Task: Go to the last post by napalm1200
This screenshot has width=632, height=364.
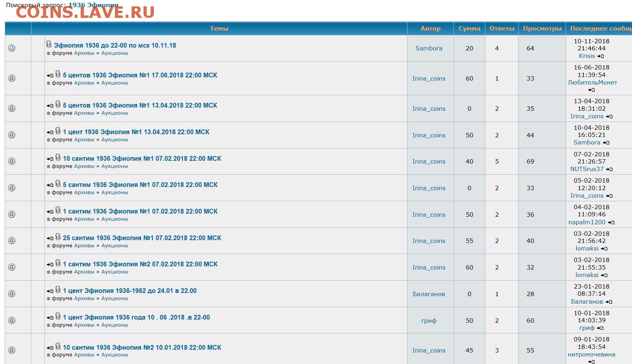Action: click(x=611, y=223)
